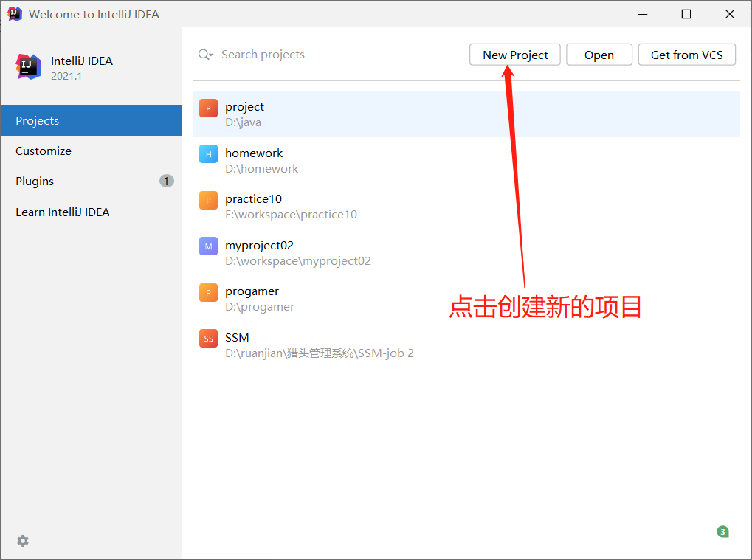Click the homework project icon
Viewport: 752px width, 560px height.
(207, 154)
